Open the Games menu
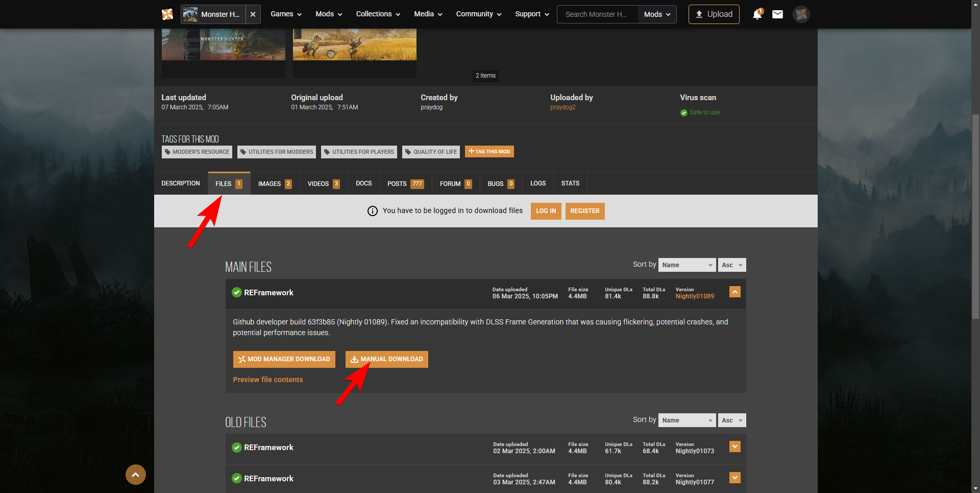The width and height of the screenshot is (980, 493). click(286, 14)
